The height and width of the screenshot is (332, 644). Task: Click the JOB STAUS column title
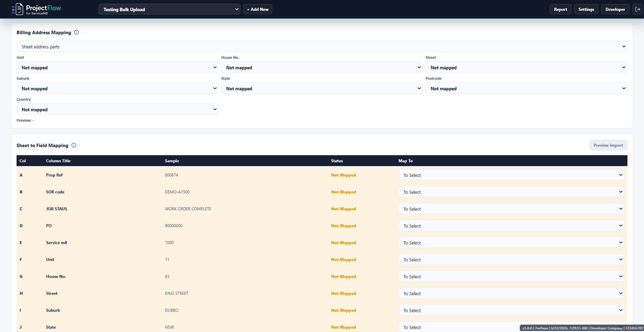(56, 209)
